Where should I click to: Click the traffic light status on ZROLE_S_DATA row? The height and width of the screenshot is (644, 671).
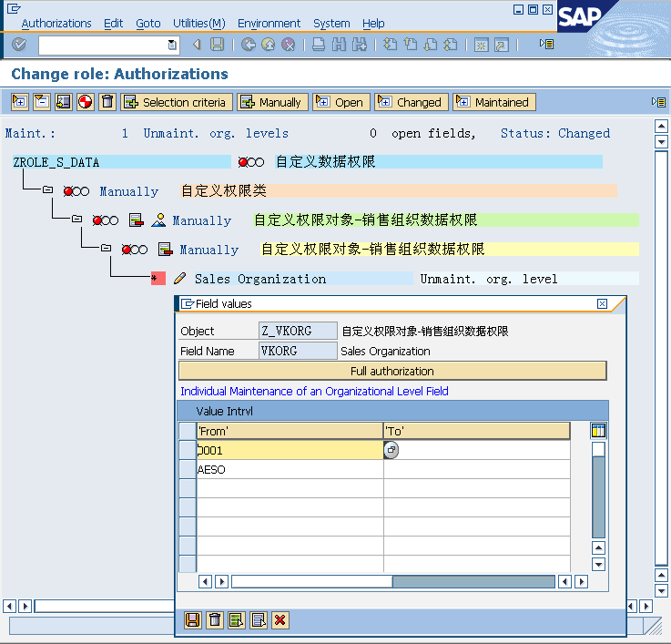tap(251, 162)
